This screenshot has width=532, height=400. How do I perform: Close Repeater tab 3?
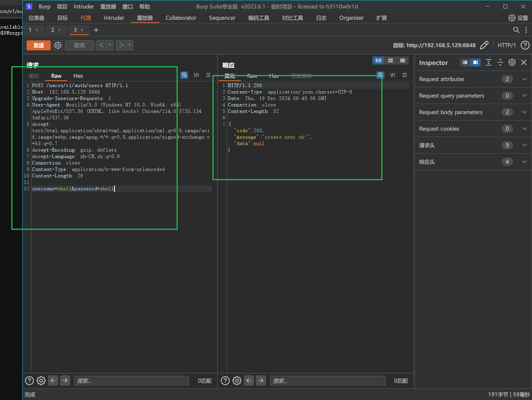82,30
